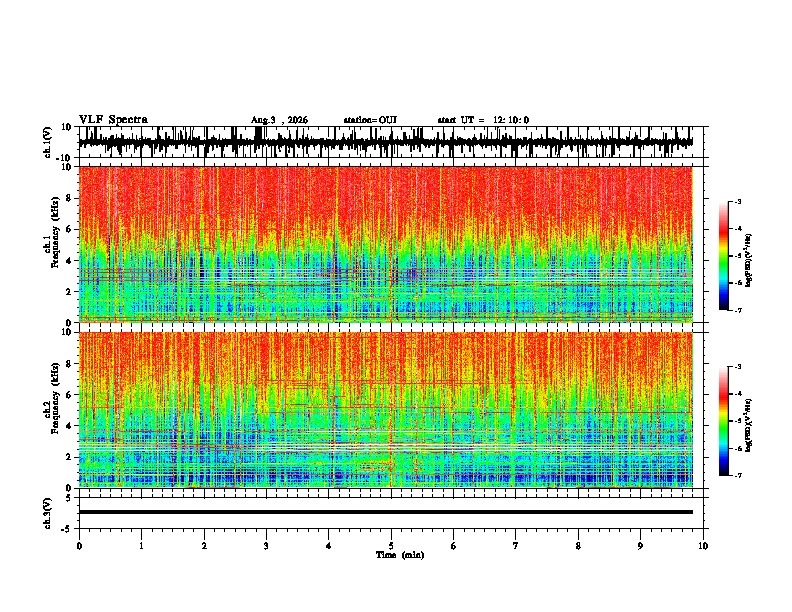Click the "2" kHz tick of ch.1 spectrogram

pos(69,292)
